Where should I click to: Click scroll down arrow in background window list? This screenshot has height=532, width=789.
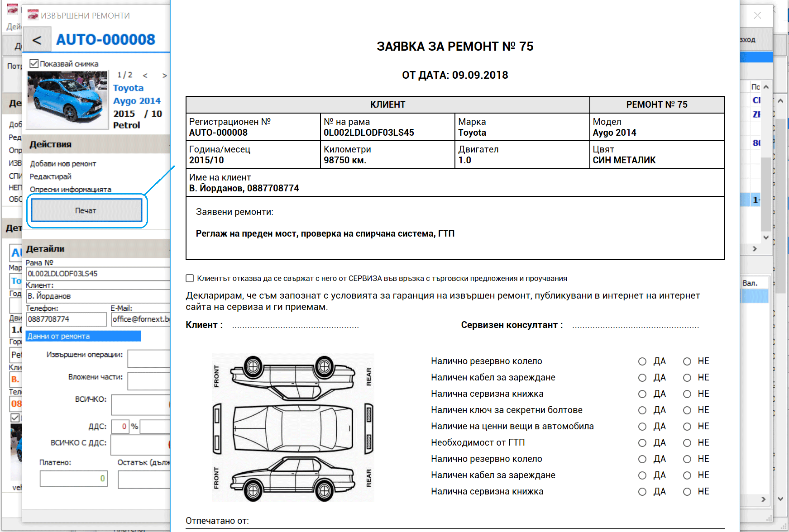coord(766,237)
